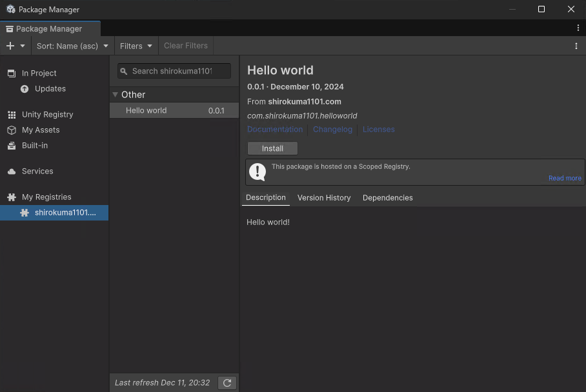Viewport: 586px width, 392px height.
Task: Click the refresh package list button
Action: 227,383
